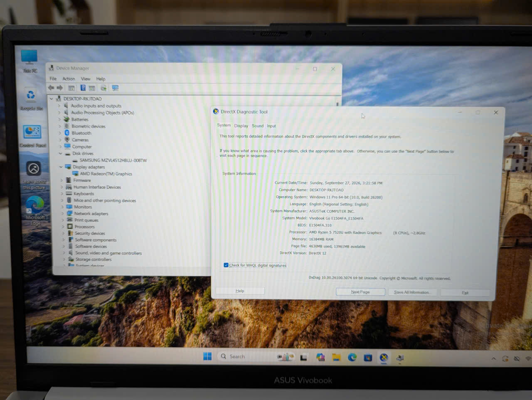The width and height of the screenshot is (532, 400).
Task: Switch to the Display tab in DirectX Diagnostic Tool
Action: click(x=241, y=126)
